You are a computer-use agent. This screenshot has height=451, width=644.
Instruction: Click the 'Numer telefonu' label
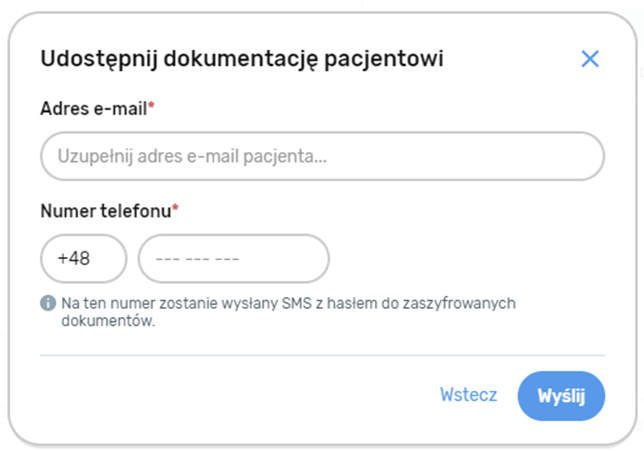[105, 210]
